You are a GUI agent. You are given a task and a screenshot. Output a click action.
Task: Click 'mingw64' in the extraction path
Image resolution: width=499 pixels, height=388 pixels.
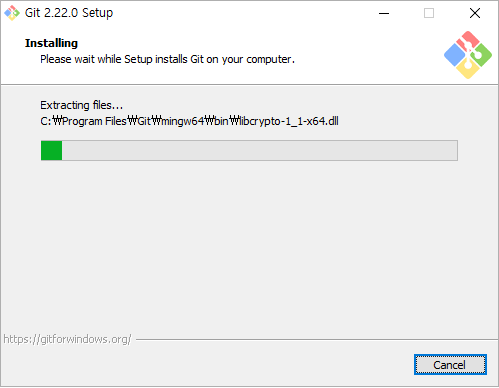coord(183,121)
